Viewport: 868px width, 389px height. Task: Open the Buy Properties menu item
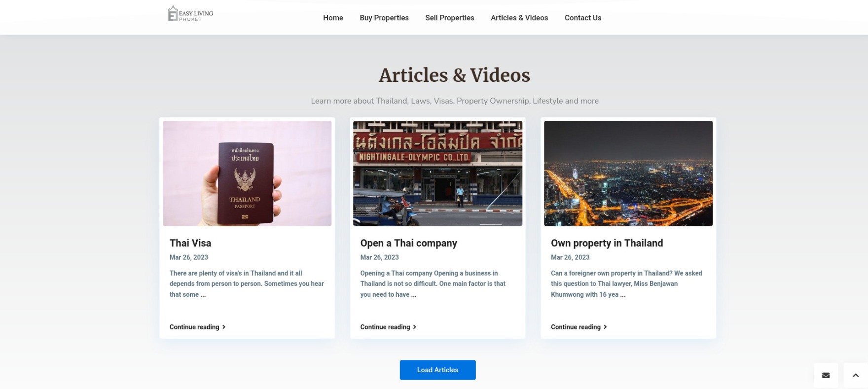[384, 18]
